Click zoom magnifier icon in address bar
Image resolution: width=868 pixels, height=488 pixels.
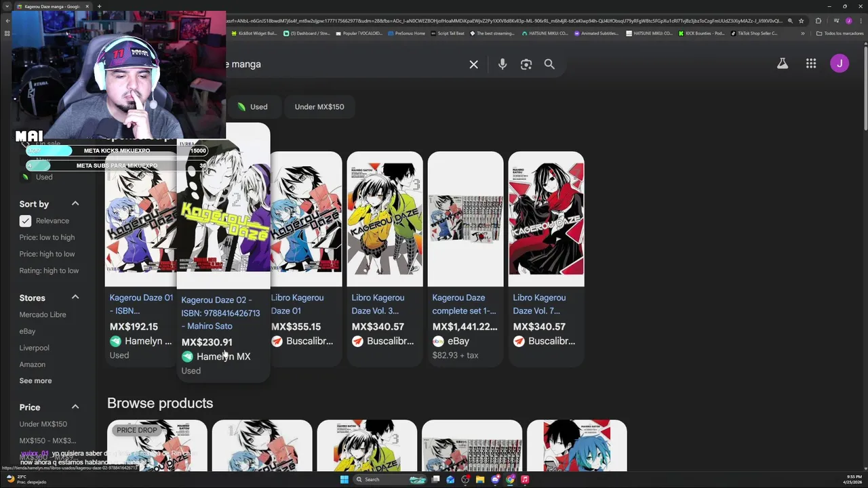[790, 21]
